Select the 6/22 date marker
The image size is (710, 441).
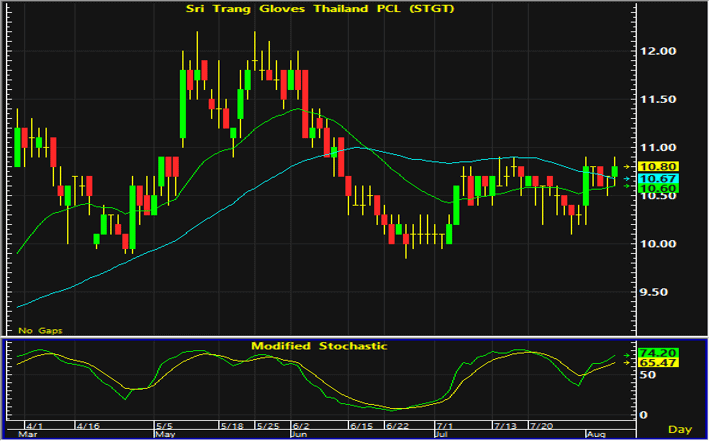click(x=398, y=426)
